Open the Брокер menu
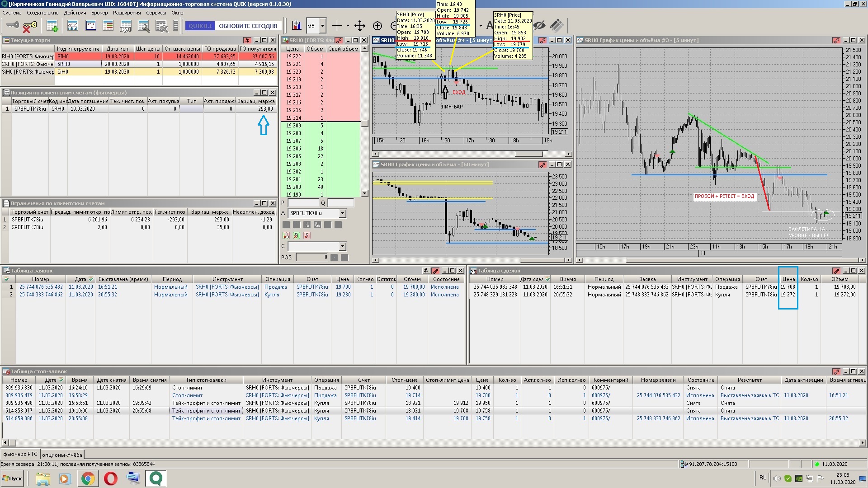Image resolution: width=868 pixels, height=488 pixels. (x=99, y=13)
